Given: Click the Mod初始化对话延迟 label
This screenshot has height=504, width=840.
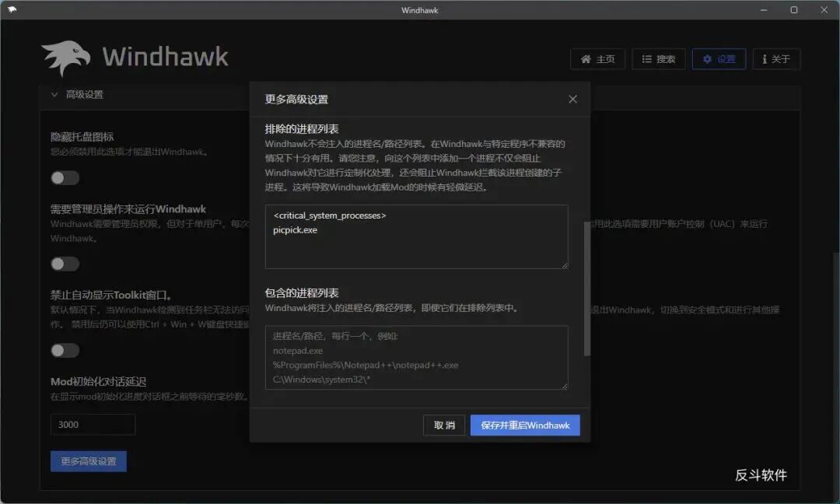Looking at the screenshot, I should point(98,382).
